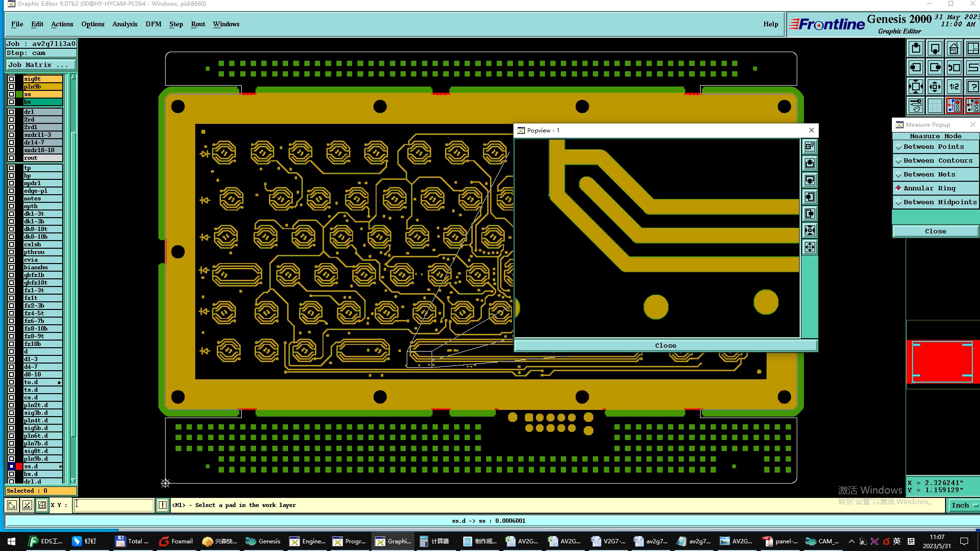Select the edge-pl layer name
Screen dimensions: 980x551
[x=43, y=191]
